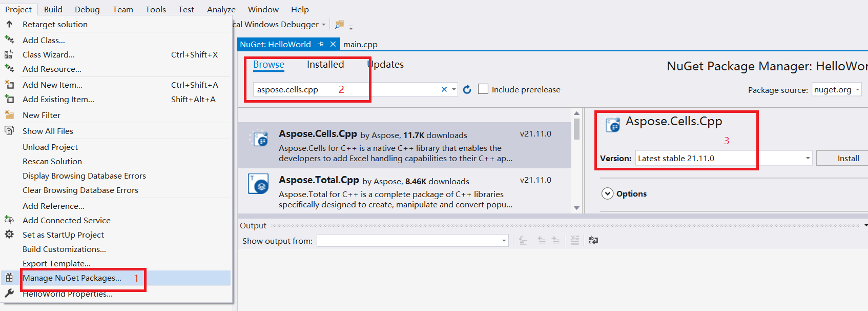This screenshot has height=311, width=868.
Task: Click the Retarget solution arrow icon
Action: coord(9,24)
